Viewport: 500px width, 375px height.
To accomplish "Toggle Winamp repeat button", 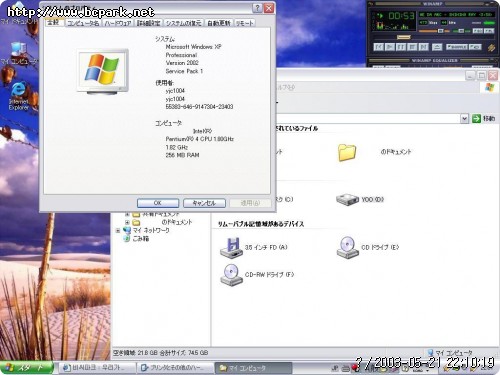I will [475, 47].
